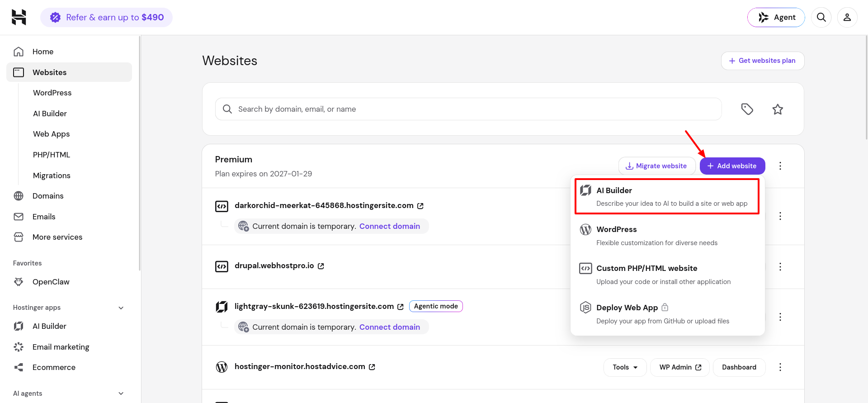Click Get websites plan button

click(x=763, y=61)
